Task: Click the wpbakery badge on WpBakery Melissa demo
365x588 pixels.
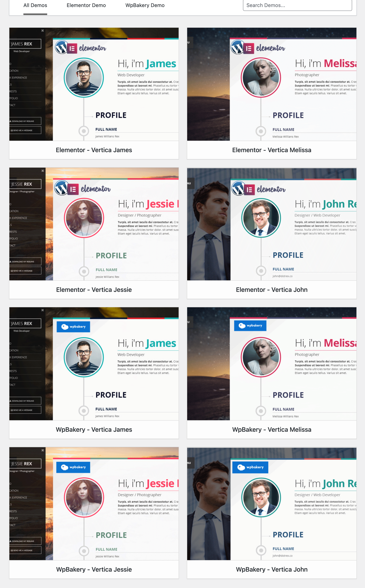Action: [x=250, y=326]
